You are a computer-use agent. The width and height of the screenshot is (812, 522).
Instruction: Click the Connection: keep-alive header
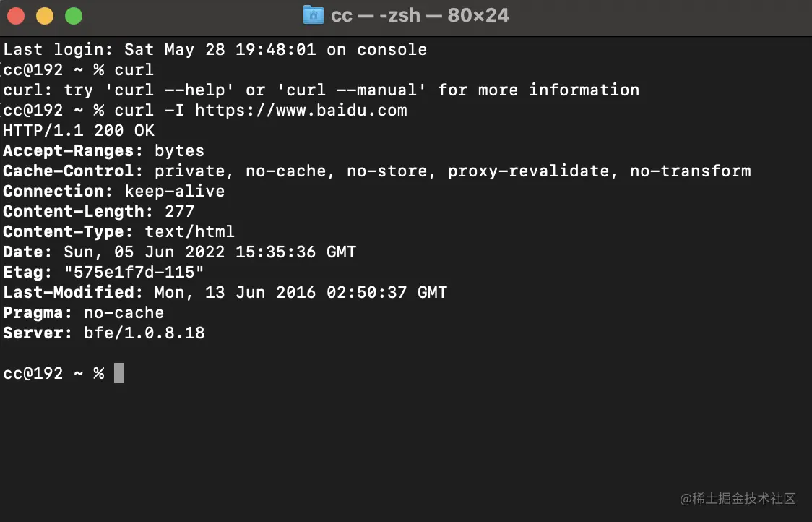[113, 191]
